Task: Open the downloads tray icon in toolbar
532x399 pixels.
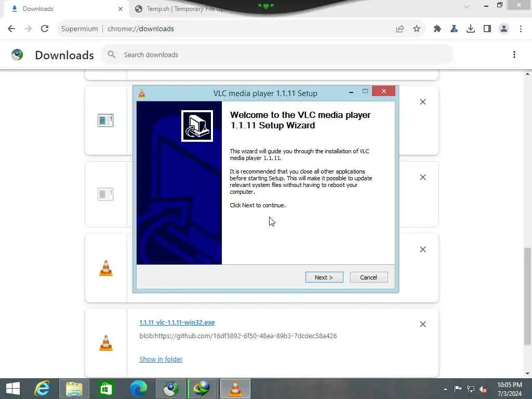Action: pos(470,29)
